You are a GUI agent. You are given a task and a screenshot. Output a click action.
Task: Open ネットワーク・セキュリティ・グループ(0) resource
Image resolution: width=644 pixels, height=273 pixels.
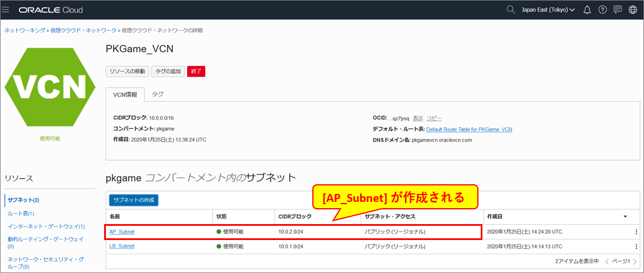(x=45, y=263)
